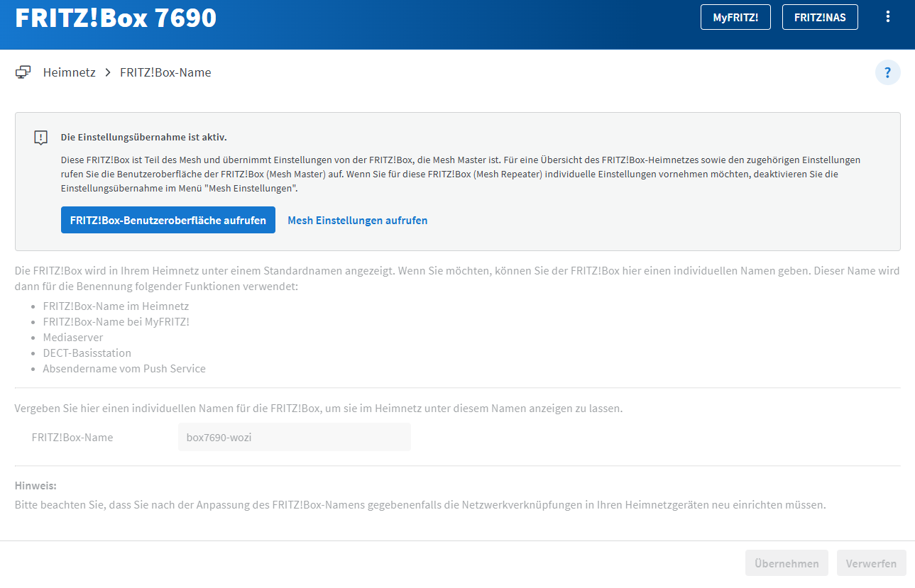
Task: Click the Verwerfen button
Action: pyautogui.click(x=871, y=563)
